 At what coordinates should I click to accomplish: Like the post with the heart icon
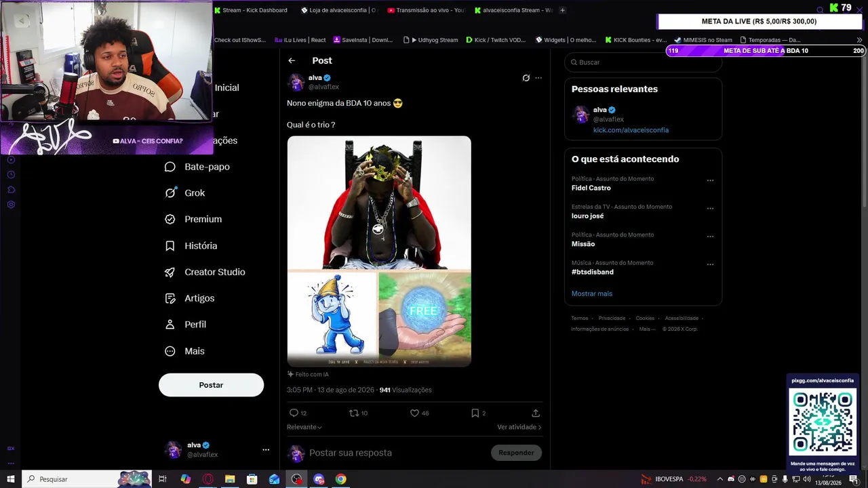coord(414,413)
